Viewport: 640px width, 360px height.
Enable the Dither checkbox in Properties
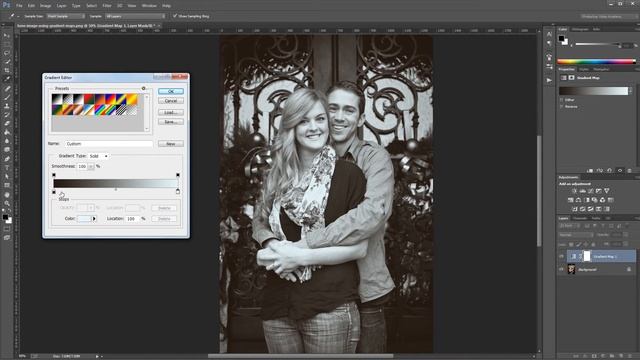pyautogui.click(x=562, y=100)
